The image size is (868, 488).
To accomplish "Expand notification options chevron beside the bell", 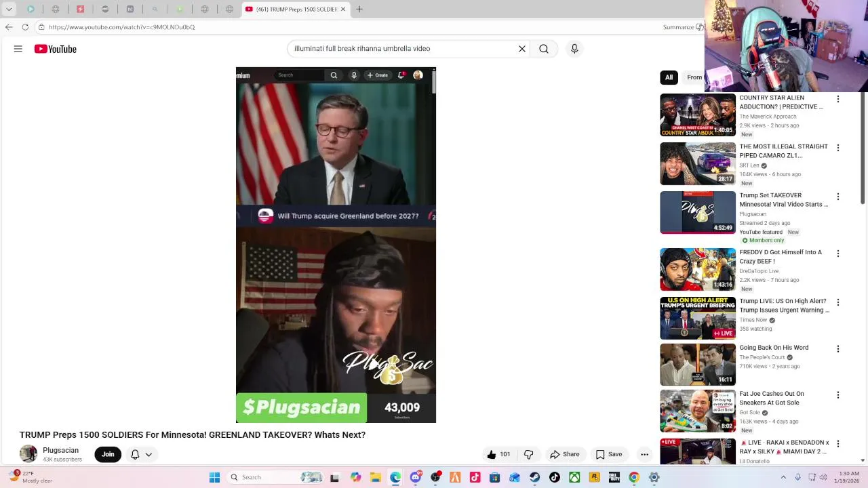I will 149,454.
